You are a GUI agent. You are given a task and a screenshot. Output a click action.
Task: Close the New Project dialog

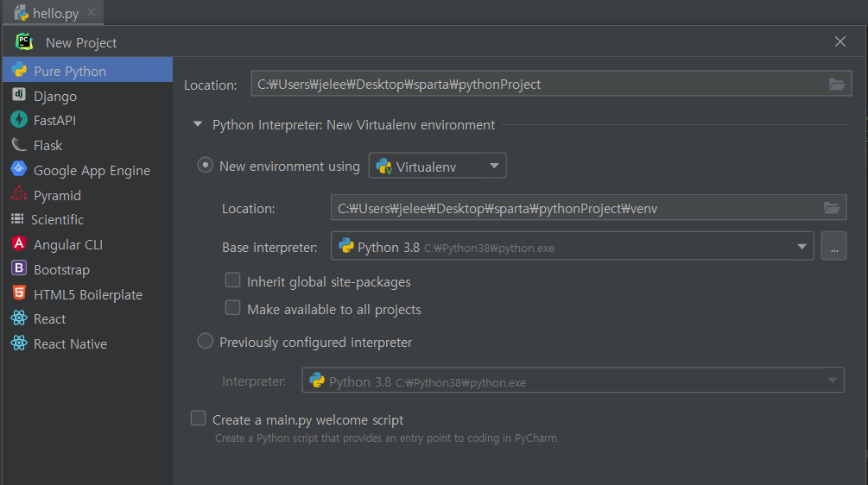(839, 41)
